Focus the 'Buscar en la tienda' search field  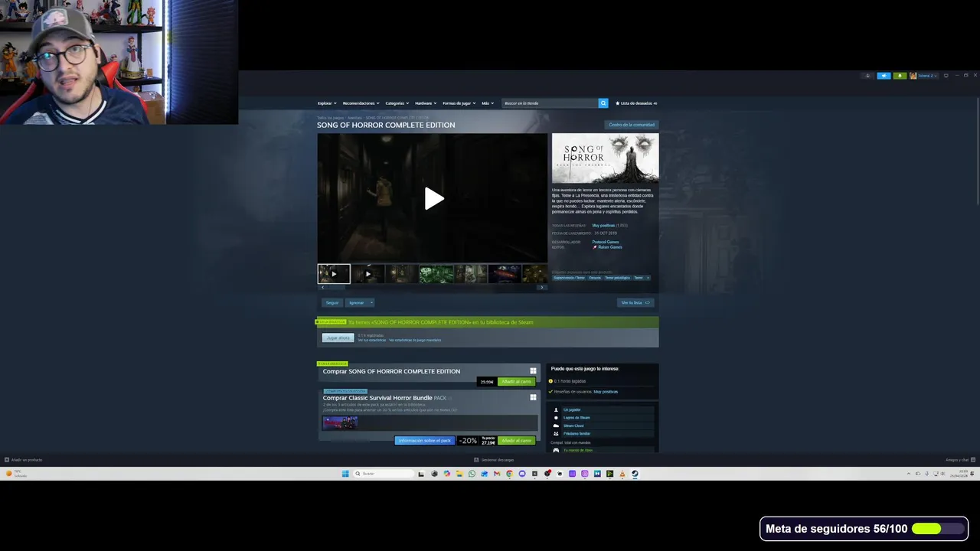[x=550, y=103]
